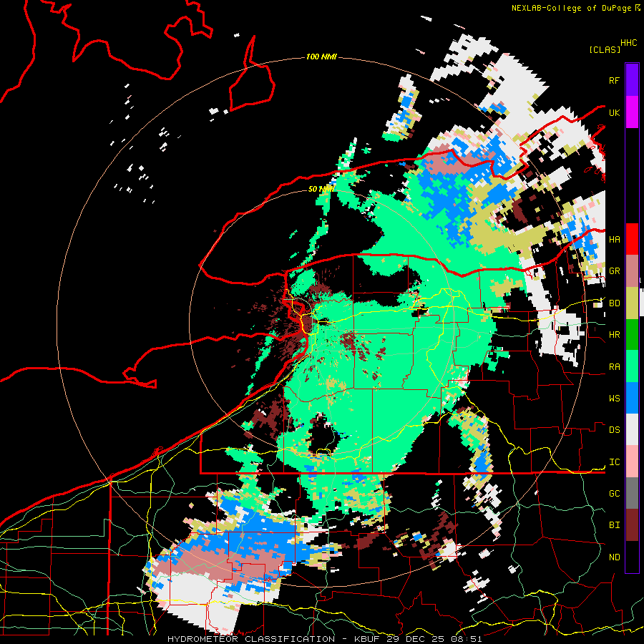This screenshot has height=644, width=644.
Task: Click the dark green HR legend swatch
Action: (632, 335)
